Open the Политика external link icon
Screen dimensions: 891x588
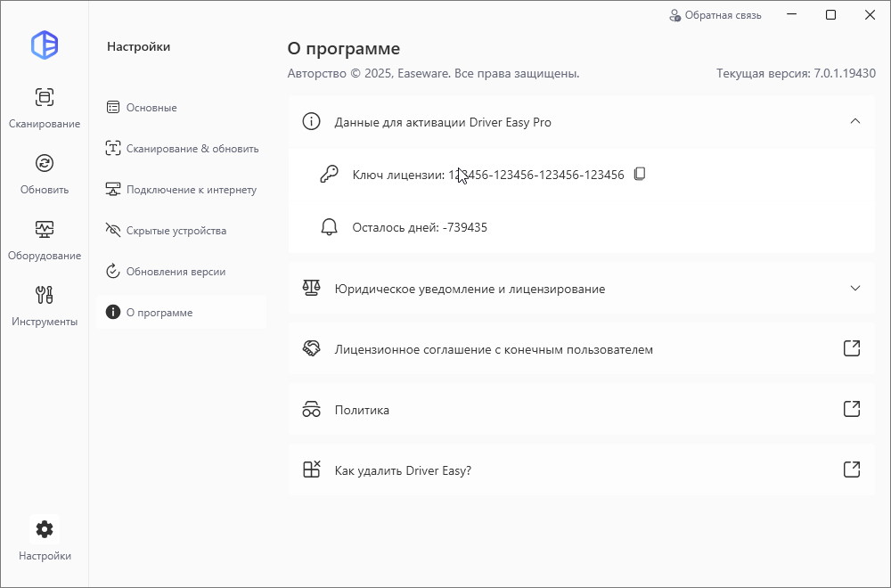851,408
